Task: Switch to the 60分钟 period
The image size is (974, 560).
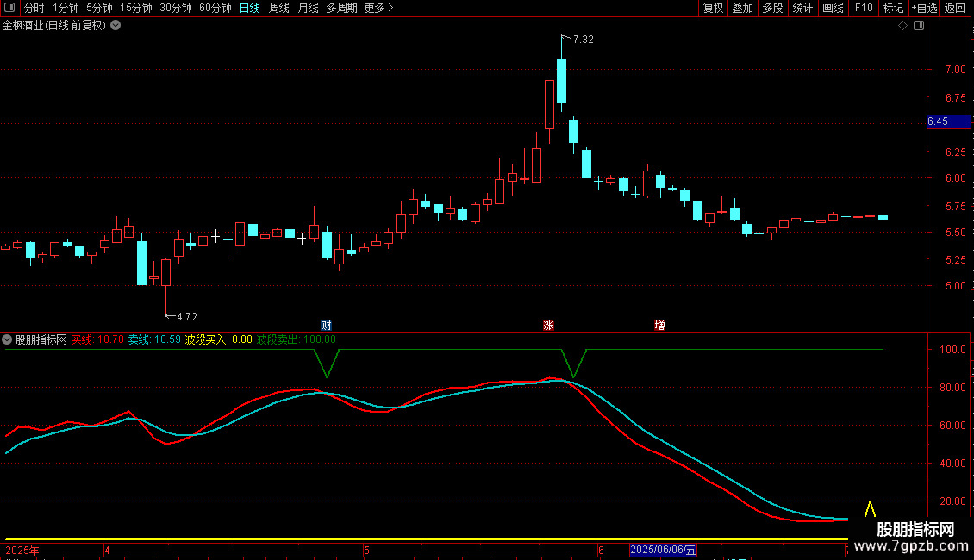Action: [215, 8]
